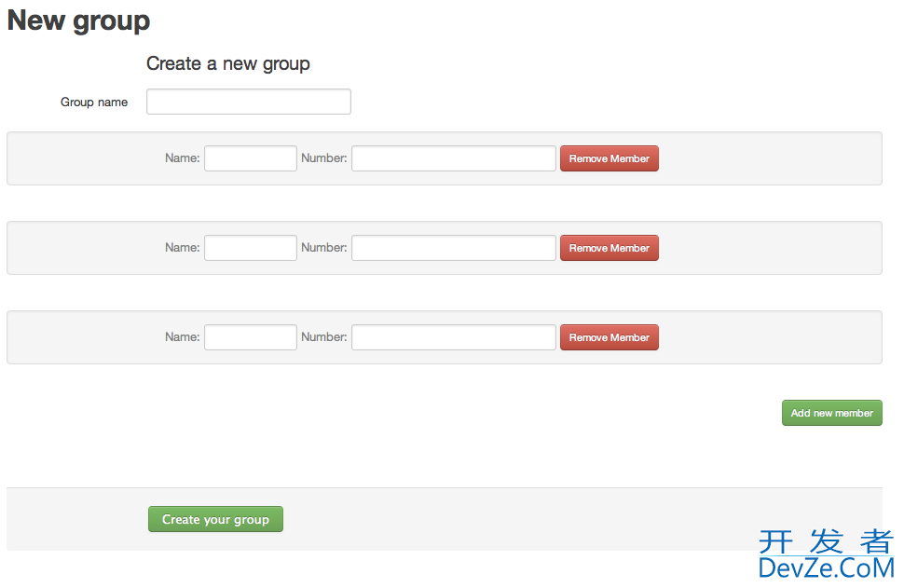Focus the Name field in first member row
The height and width of the screenshot is (588, 904).
tap(250, 158)
